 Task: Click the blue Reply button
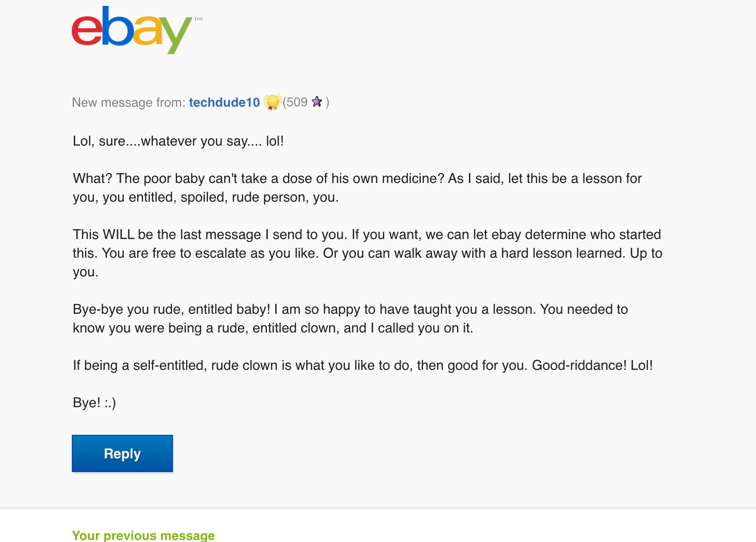click(x=122, y=453)
